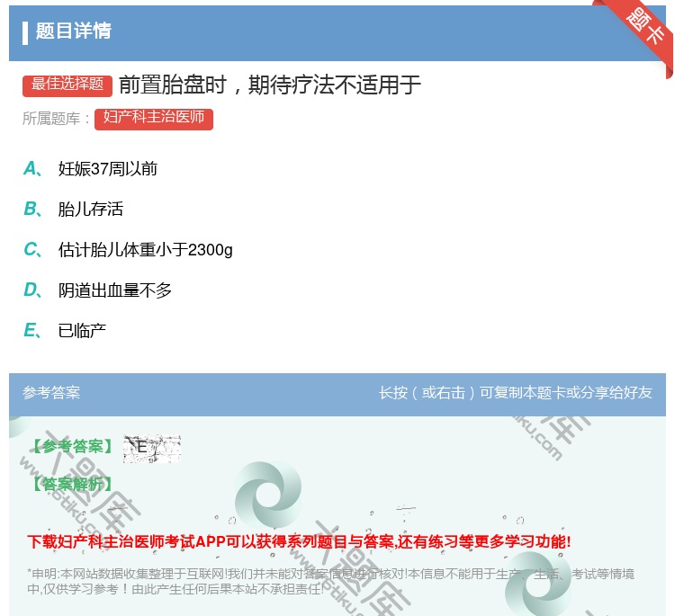Click the green letter A option marker
Viewport: 675px width, 616px height.
coord(31,169)
